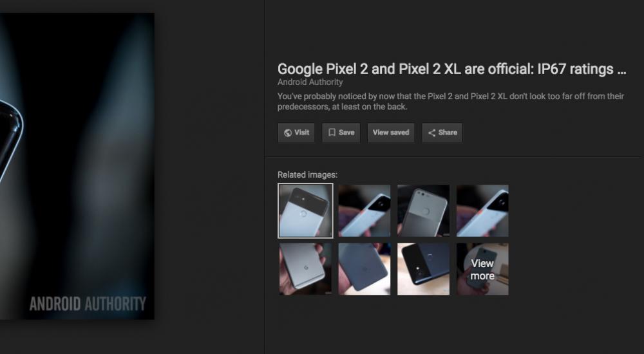Open the fourth related image in top row

click(482, 210)
